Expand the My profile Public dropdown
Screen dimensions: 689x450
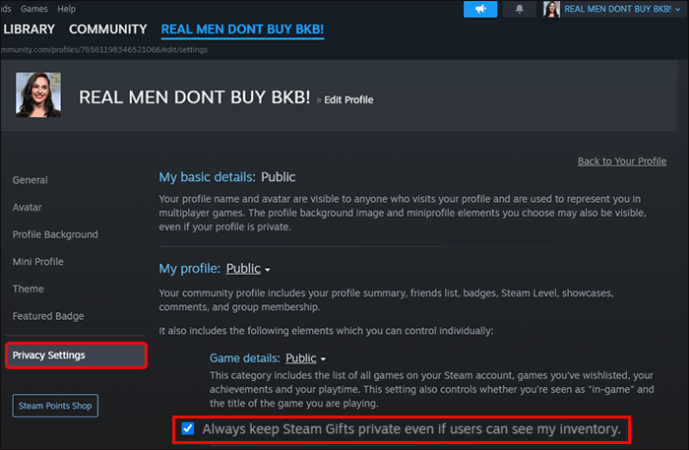click(248, 269)
